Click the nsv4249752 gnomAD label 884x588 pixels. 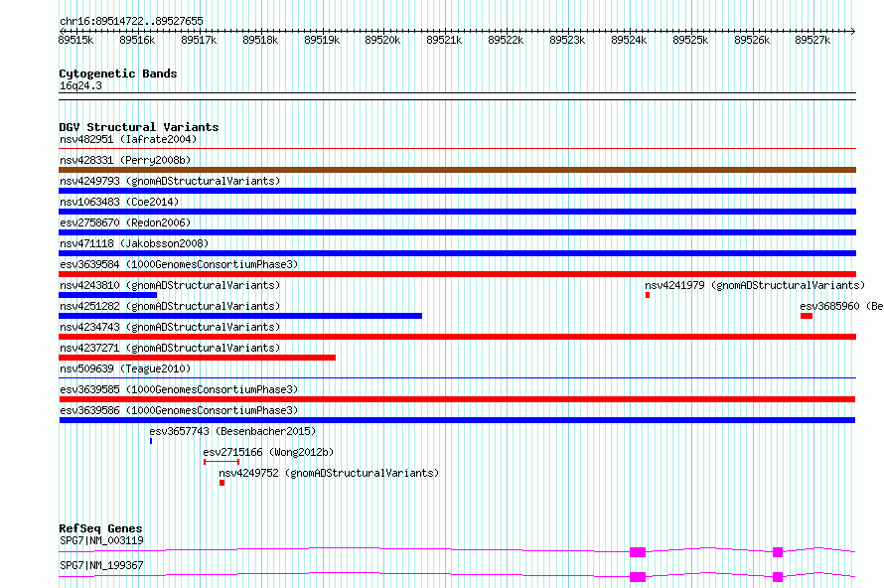[x=329, y=473]
